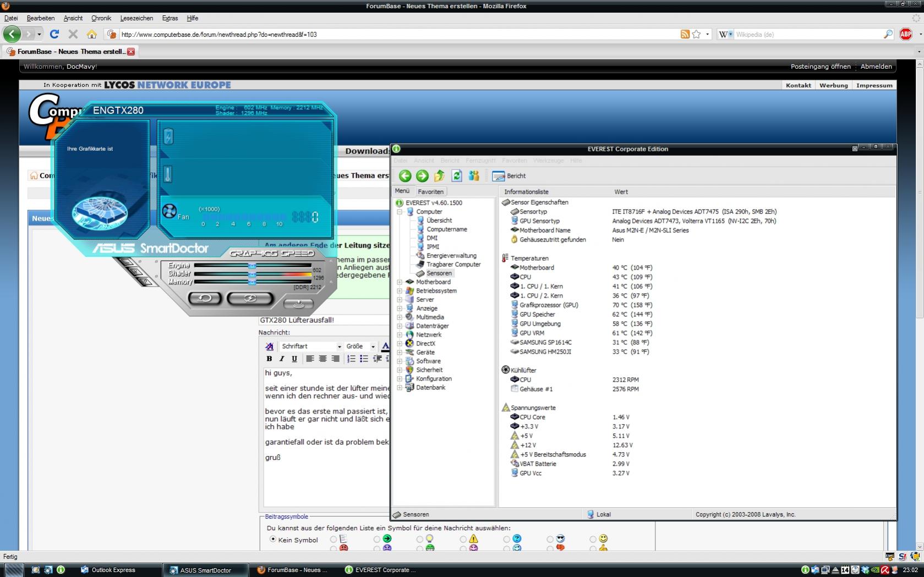Click the SmartDoctor lightning apply-speed button
The height and width of the screenshot is (577, 924).
250,298
